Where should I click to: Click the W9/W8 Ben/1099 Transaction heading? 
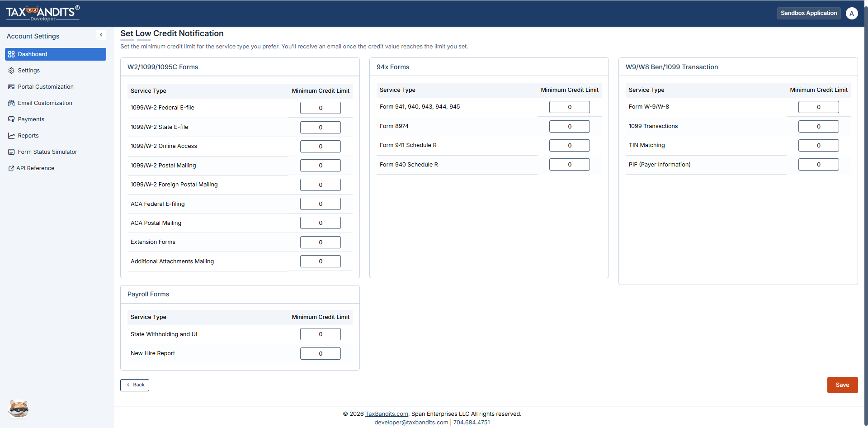coord(672,67)
